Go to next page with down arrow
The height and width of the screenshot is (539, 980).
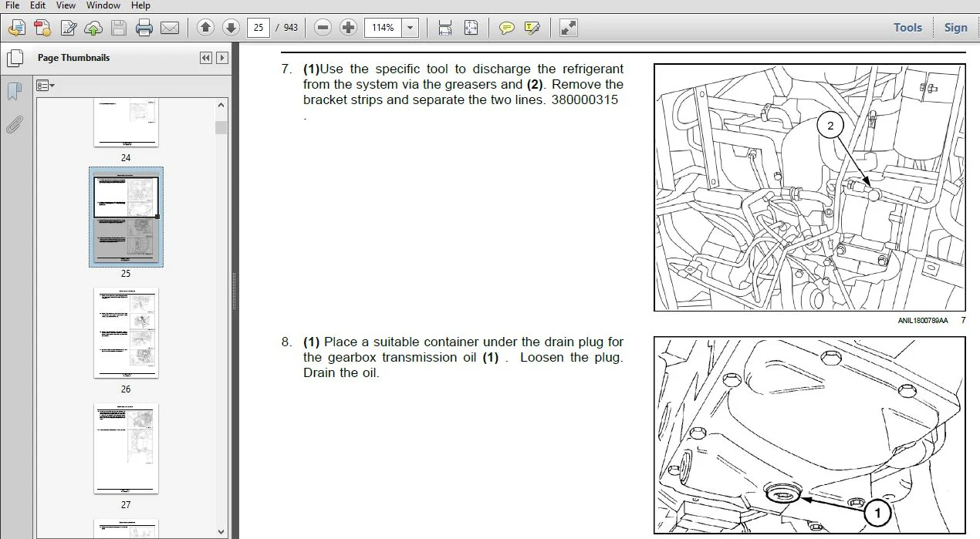(x=231, y=28)
